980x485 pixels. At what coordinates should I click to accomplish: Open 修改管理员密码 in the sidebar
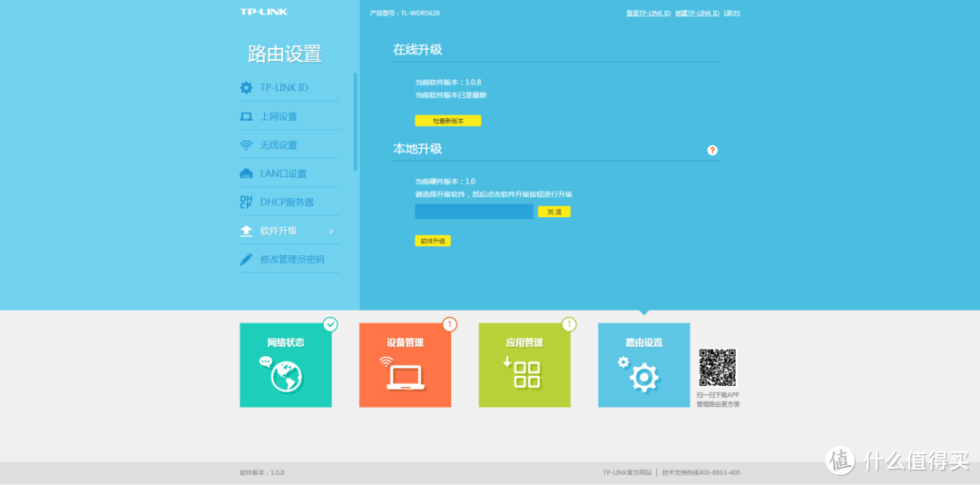(290, 259)
